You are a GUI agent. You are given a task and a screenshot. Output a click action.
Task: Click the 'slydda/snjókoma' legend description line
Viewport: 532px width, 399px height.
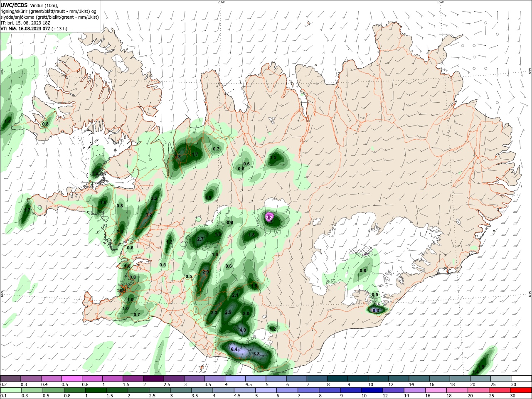(x=49, y=17)
